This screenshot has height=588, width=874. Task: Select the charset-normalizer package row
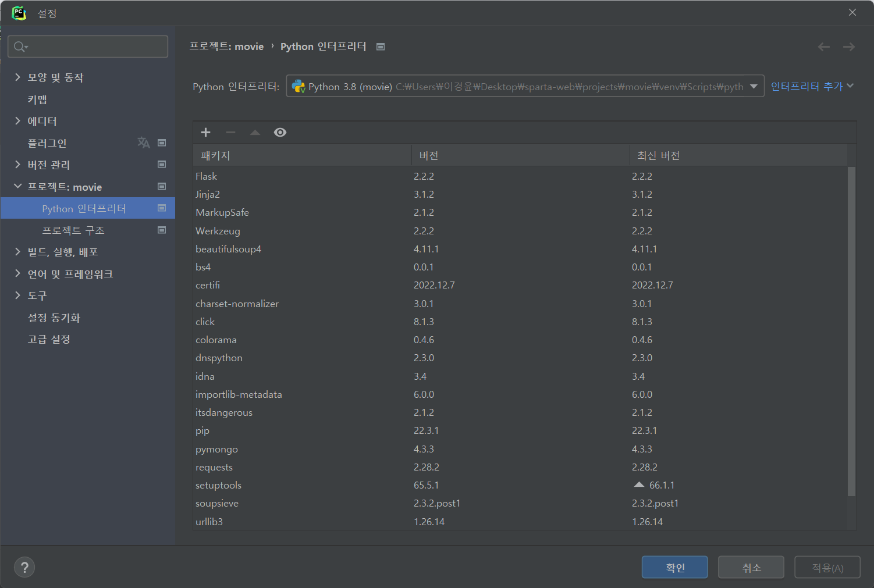[521, 304]
